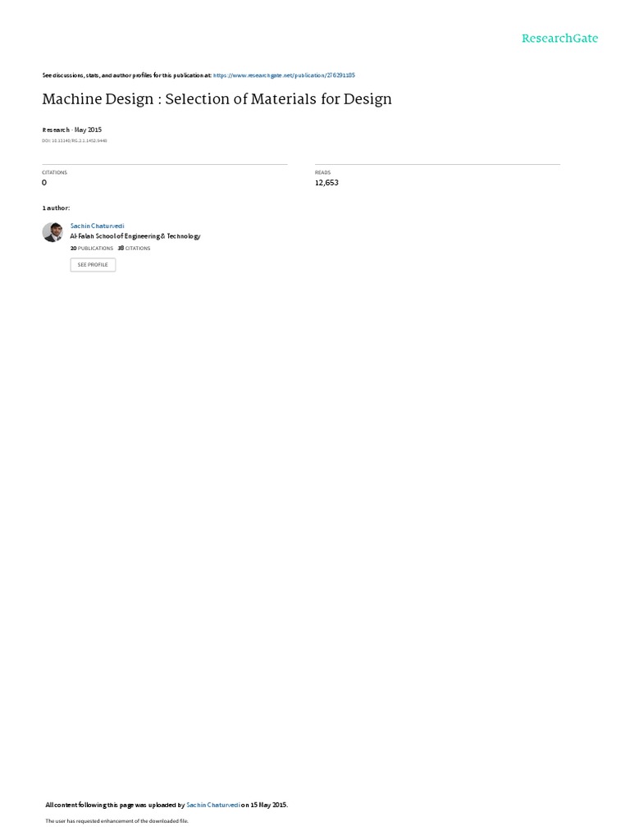Open Sachin Chaturvedi link in footer
Screen dimensions: 630x840
coord(212,805)
